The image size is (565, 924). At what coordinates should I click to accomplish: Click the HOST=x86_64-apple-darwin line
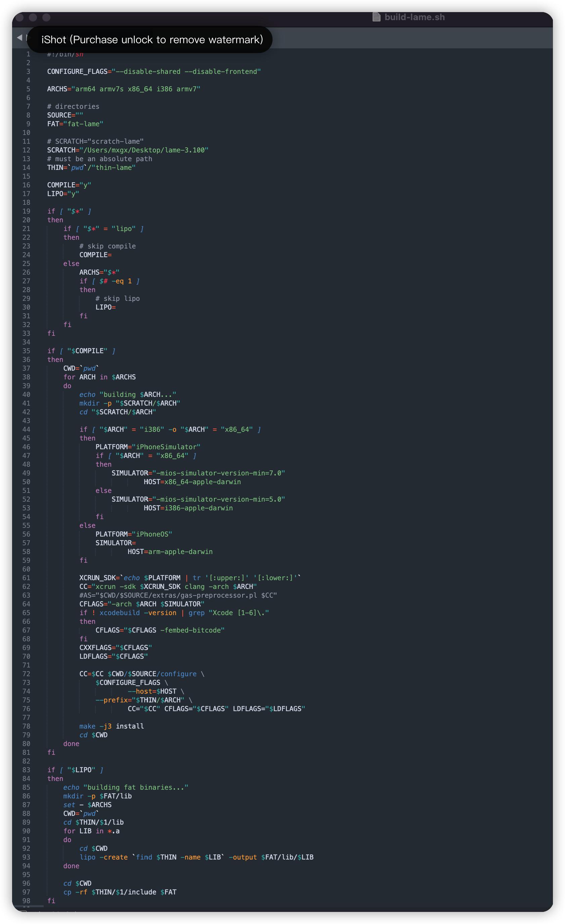(192, 482)
